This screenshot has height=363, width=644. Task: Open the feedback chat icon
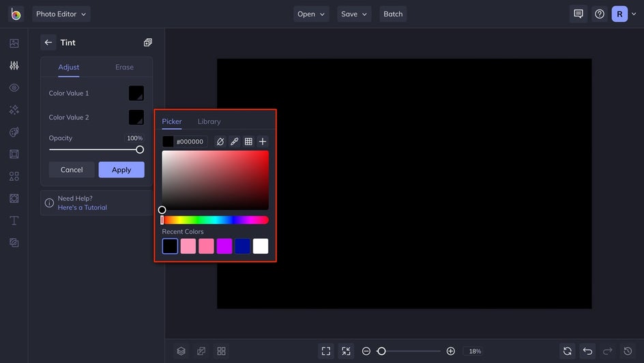[579, 14]
